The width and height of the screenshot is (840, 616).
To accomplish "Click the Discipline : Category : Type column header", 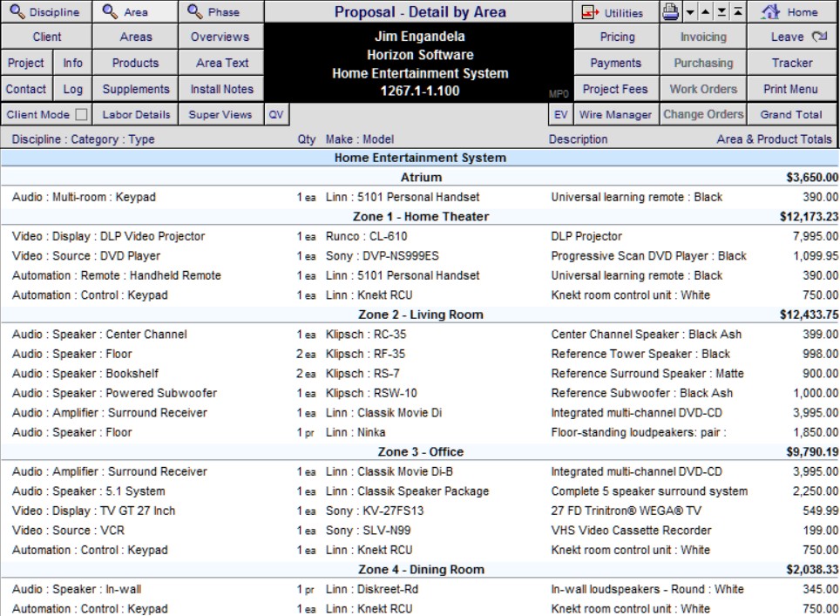I will point(83,139).
